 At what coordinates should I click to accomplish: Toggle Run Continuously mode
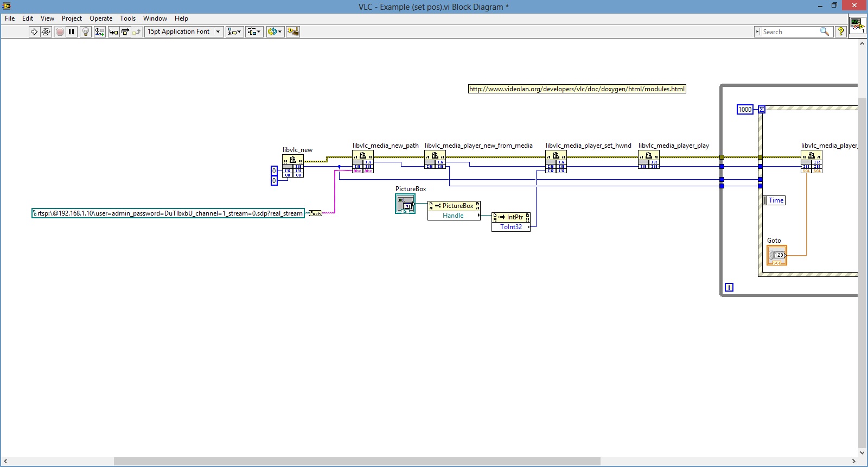pos(46,31)
